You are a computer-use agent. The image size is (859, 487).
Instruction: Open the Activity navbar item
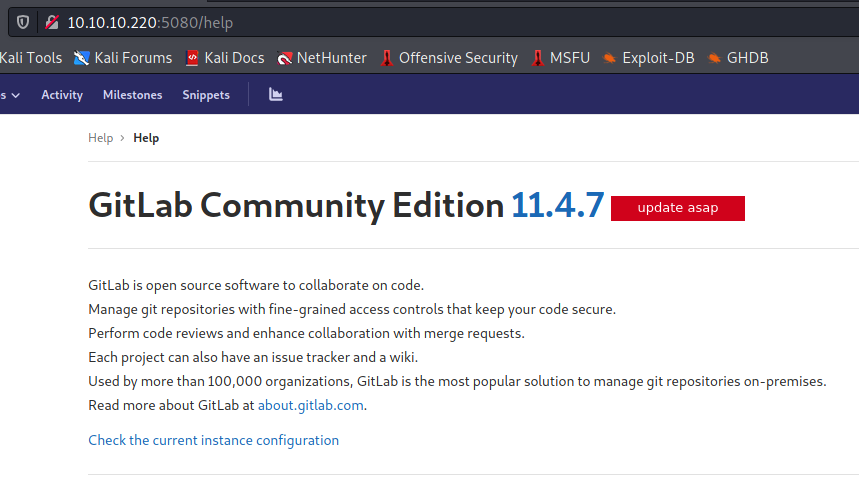pos(62,95)
